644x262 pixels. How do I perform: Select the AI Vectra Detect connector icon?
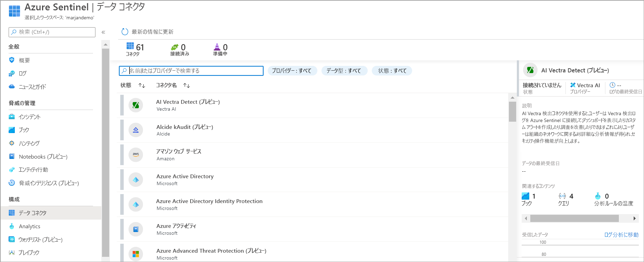pyautogui.click(x=136, y=105)
